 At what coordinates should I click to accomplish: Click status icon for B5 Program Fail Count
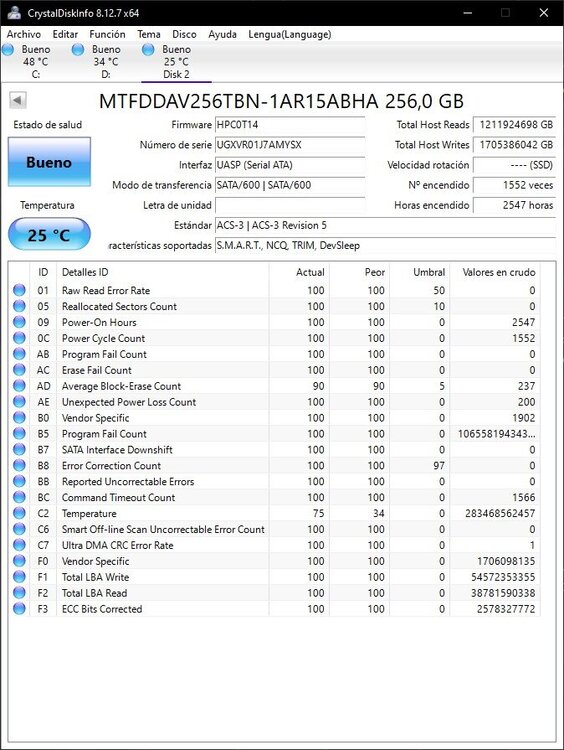pyautogui.click(x=19, y=434)
